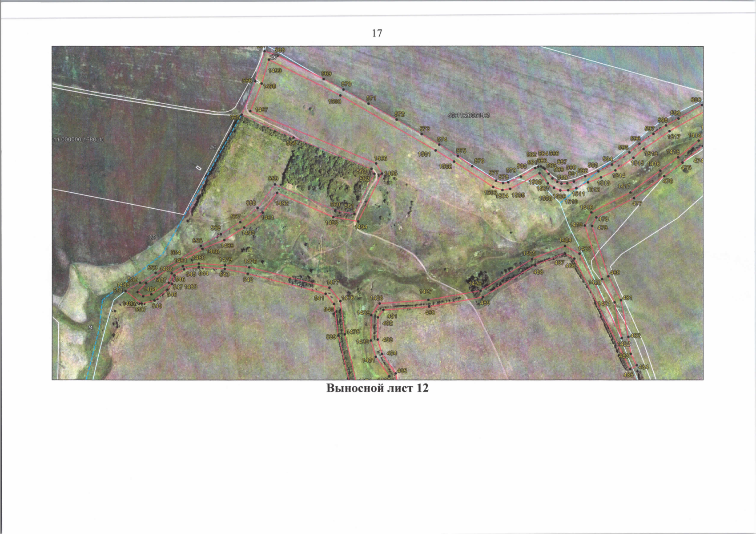
Task: Click the map point label 1424
Action: [x=565, y=240]
